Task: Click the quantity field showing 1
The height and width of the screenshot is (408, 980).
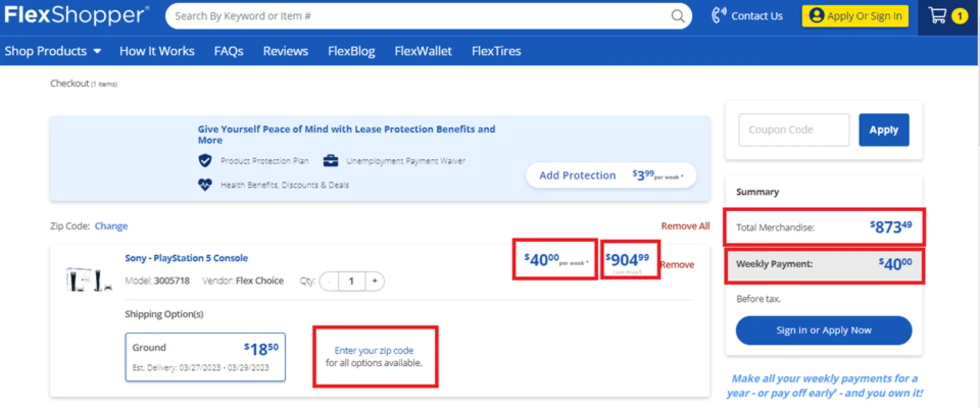Action: (x=352, y=281)
